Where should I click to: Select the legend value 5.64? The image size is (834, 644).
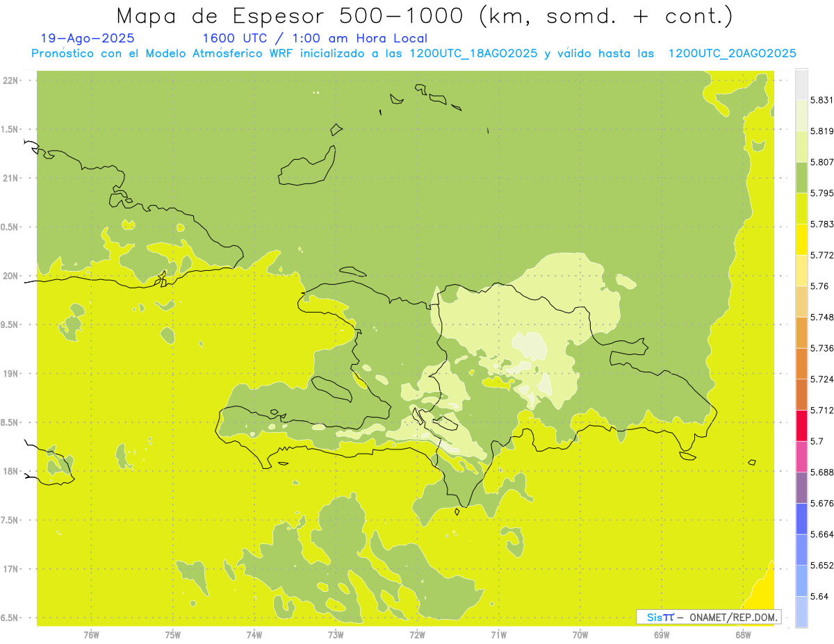819,597
